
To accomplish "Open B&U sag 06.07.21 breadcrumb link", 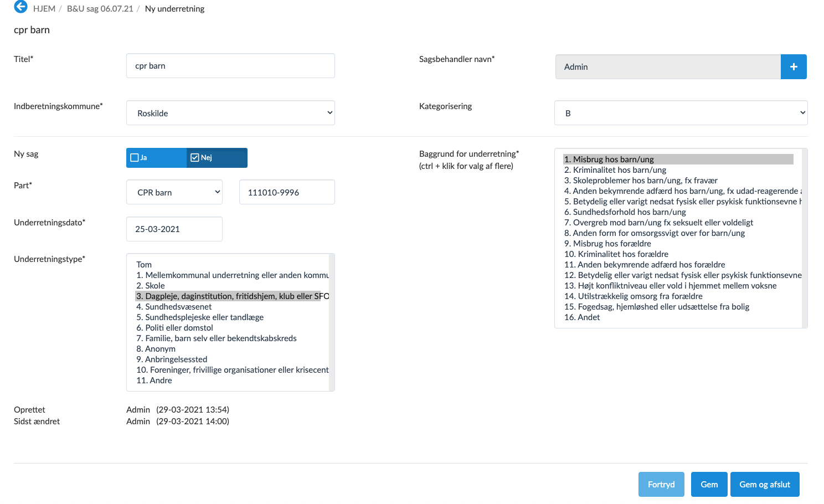I will pos(100,9).
